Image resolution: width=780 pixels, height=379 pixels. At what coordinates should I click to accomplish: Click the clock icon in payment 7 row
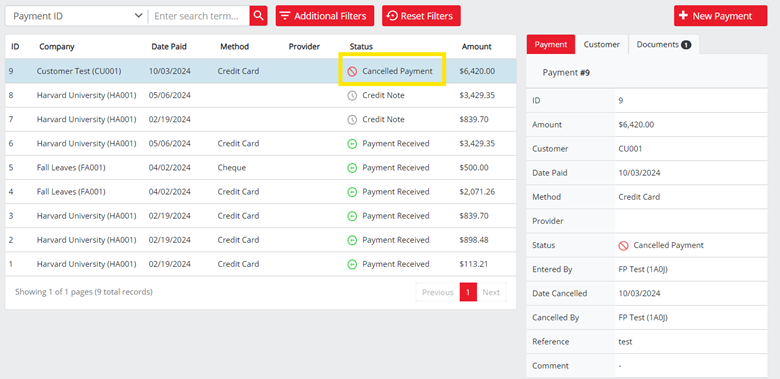click(x=352, y=120)
